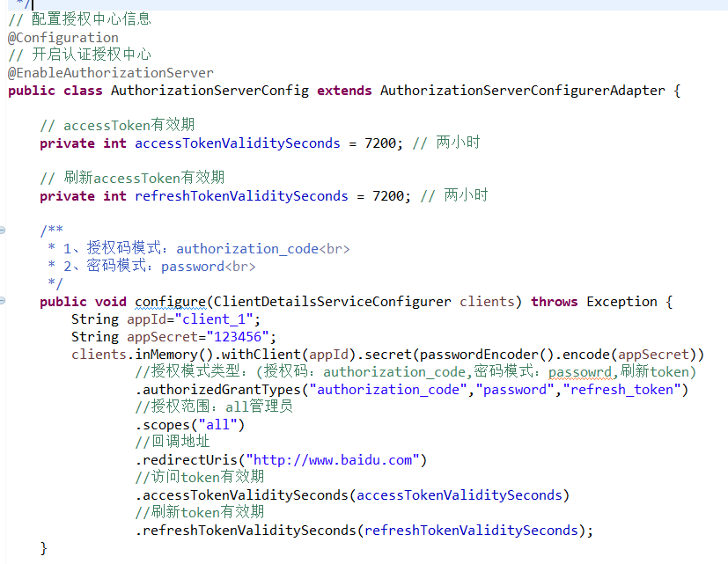The width and height of the screenshot is (728, 564).
Task: Click the // accessToken有效期 comment
Action: (x=117, y=125)
